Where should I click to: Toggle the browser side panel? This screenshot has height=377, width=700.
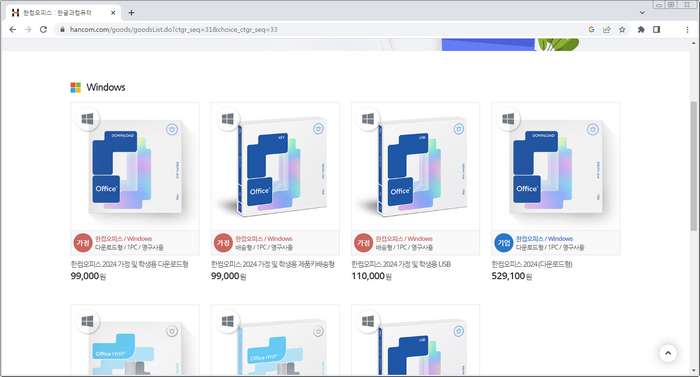click(x=656, y=29)
